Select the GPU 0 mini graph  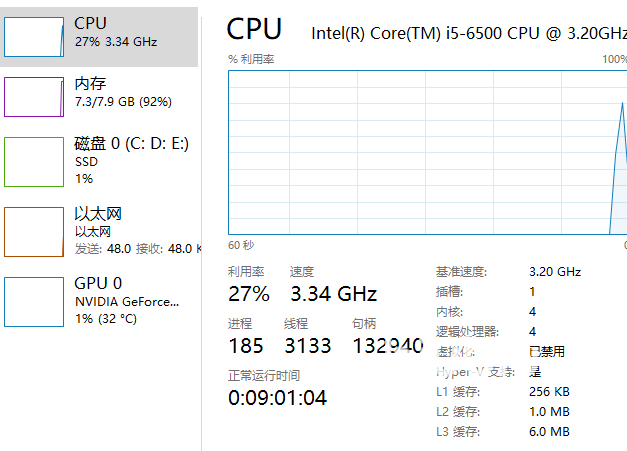click(35, 302)
